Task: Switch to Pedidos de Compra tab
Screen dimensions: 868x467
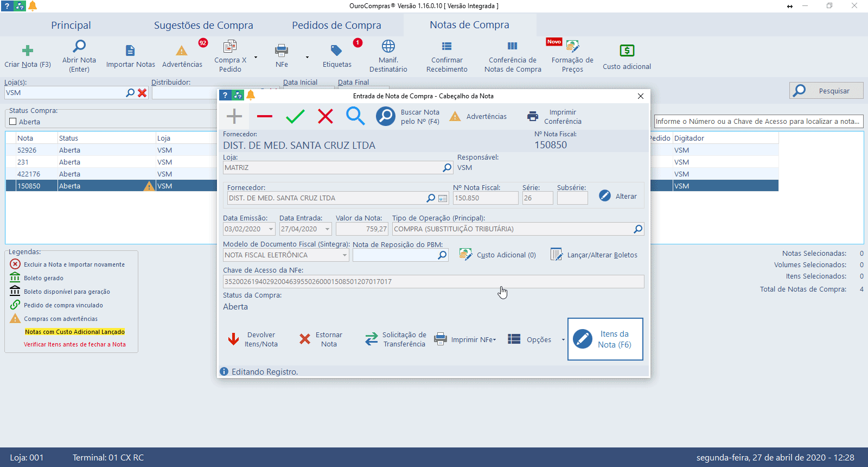Action: (x=336, y=25)
